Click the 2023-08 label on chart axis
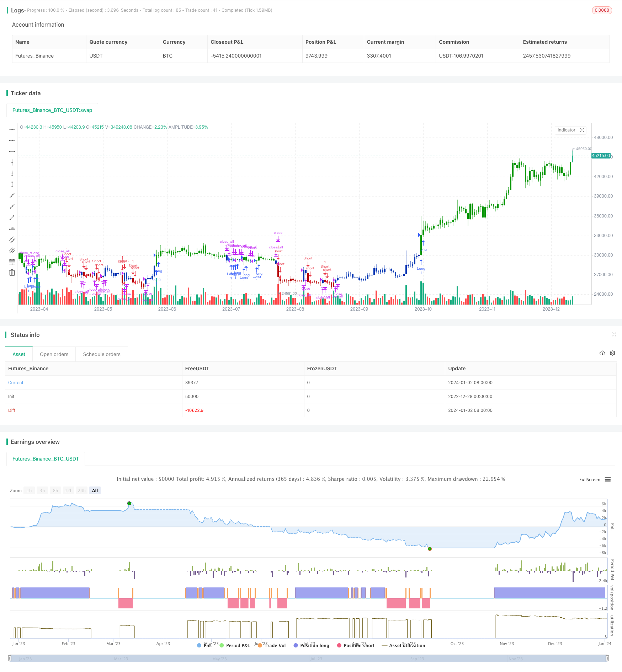Image resolution: width=622 pixels, height=672 pixels. pos(295,309)
